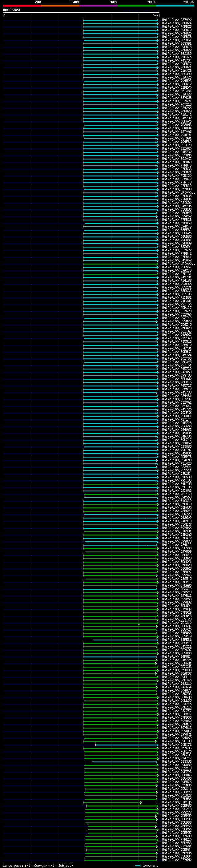Image resolution: width=197 pixels, height=868 pixels.
Task: Click the alignment bar for UniRef100_Q8S3W3
Action: 125,761
